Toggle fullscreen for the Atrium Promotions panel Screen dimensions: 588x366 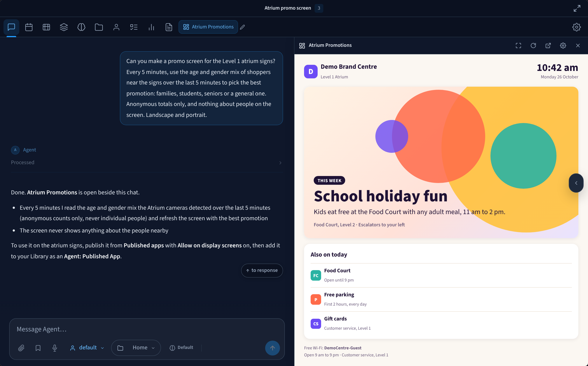coord(518,46)
